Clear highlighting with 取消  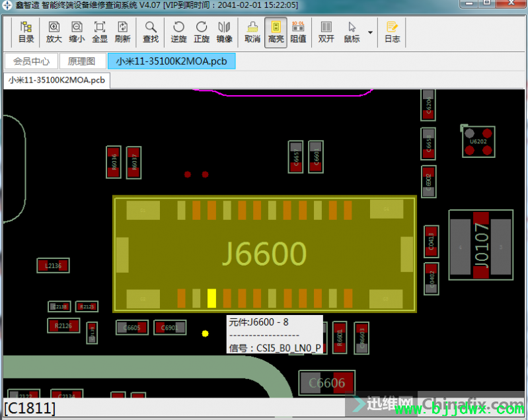pyautogui.click(x=252, y=32)
